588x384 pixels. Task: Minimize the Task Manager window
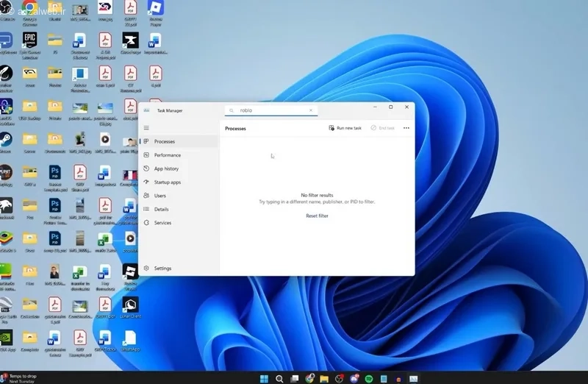click(x=375, y=107)
